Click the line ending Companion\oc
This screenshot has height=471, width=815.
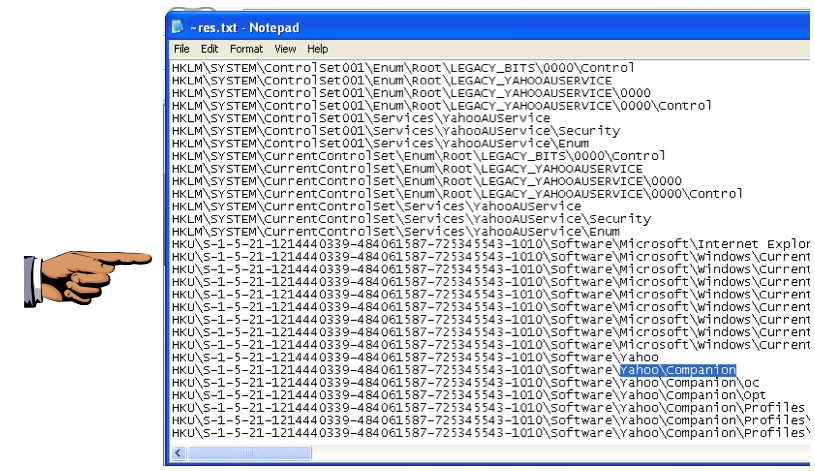(466, 383)
